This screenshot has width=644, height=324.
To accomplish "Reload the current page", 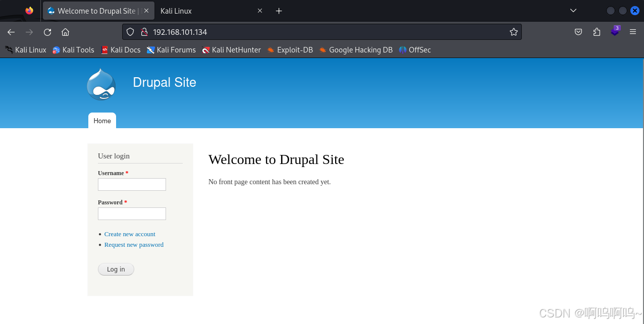I will [47, 32].
